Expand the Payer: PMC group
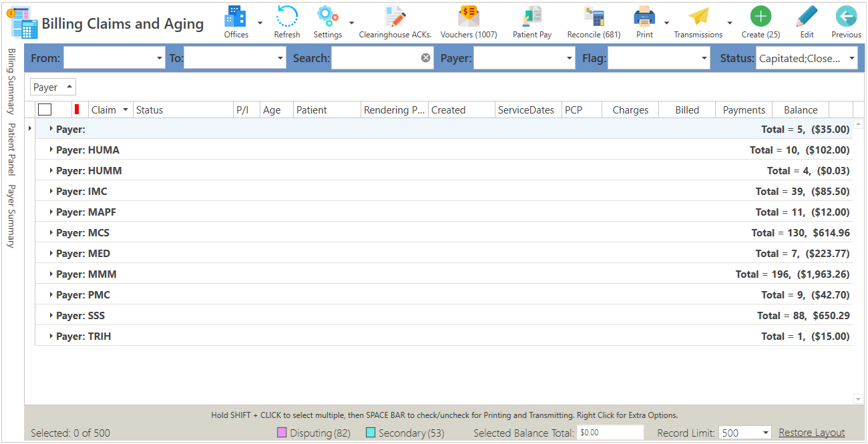 pos(51,294)
